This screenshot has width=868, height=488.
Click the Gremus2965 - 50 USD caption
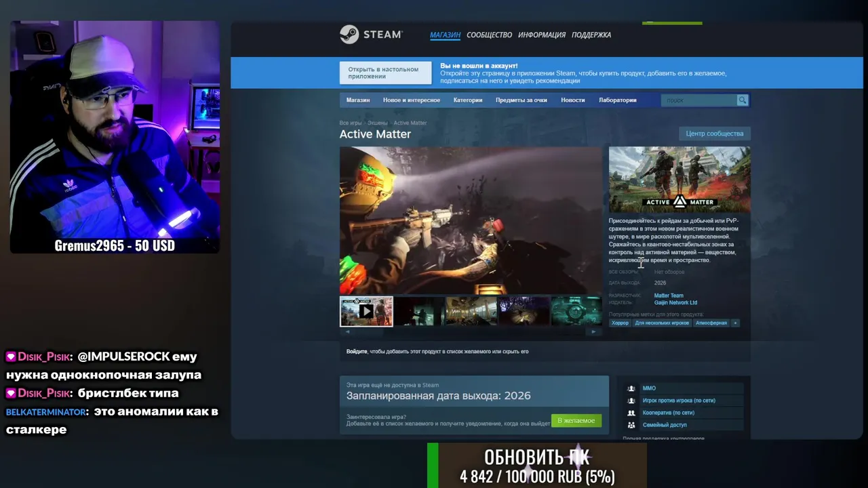tap(115, 245)
